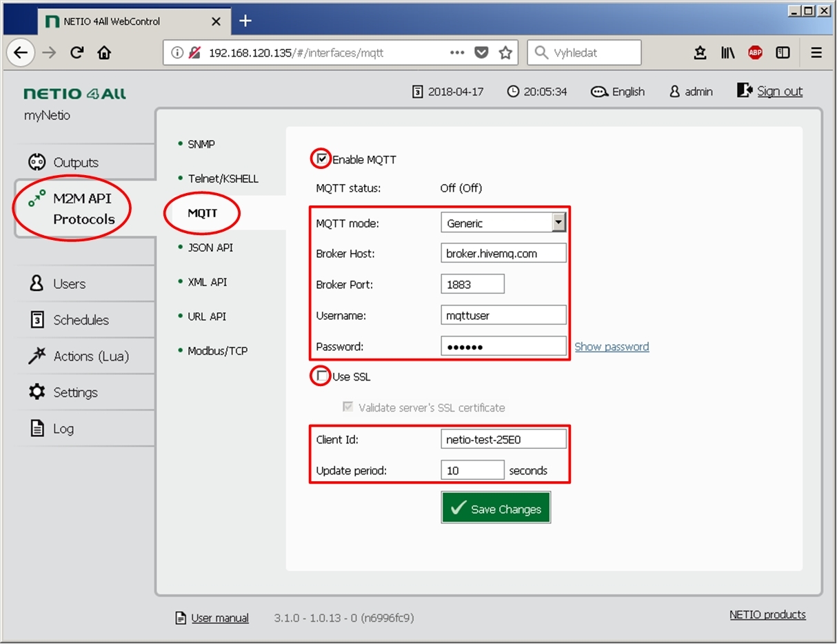This screenshot has width=837, height=644.
Task: Open NETIO products link
Action: coord(767,614)
